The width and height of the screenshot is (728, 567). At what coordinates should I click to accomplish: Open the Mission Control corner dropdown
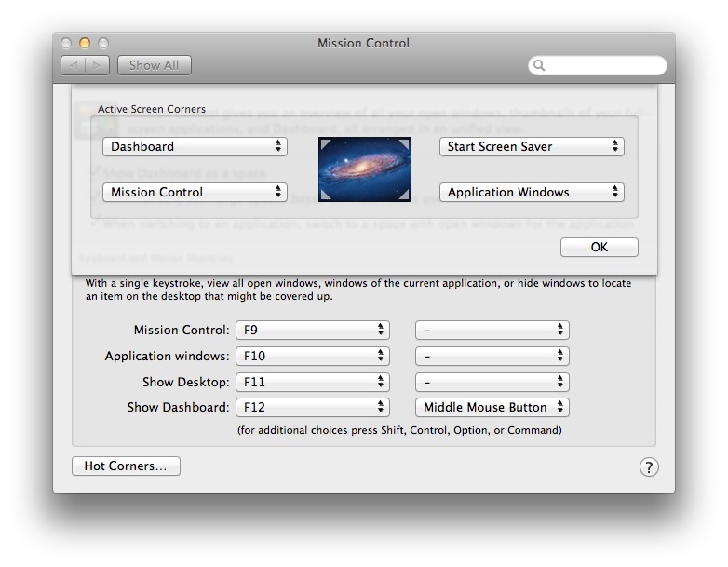point(195,192)
